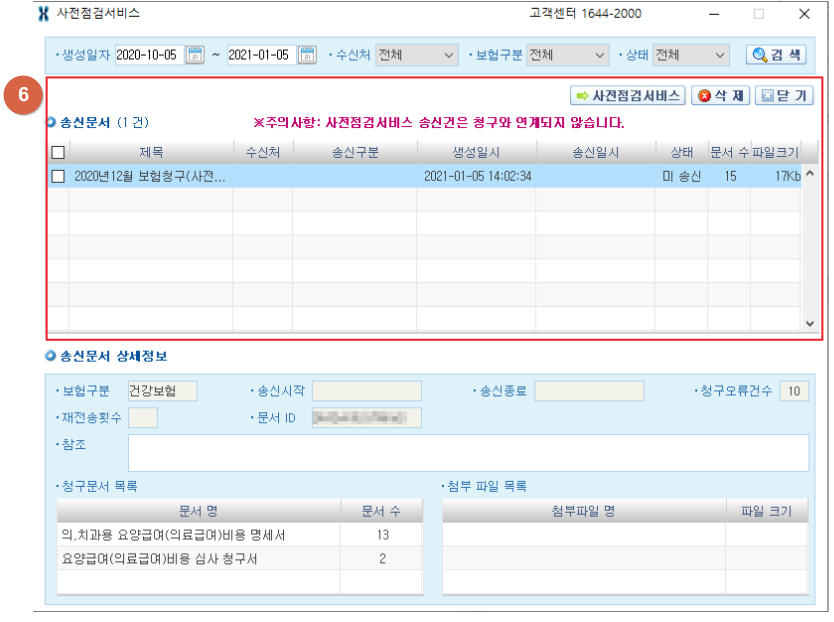Click the 검색 search button
This screenshot has height=622, width=834.
[775, 55]
